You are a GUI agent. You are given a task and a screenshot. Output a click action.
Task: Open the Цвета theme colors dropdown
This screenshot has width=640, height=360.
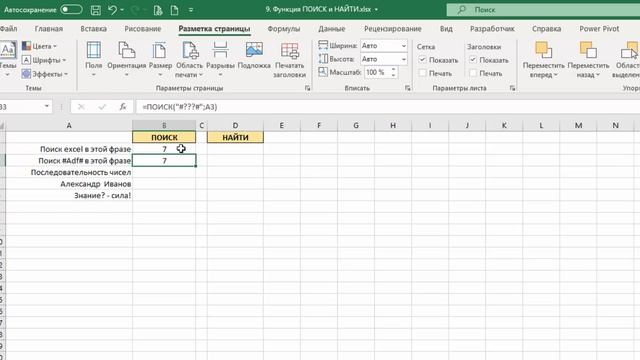pyautogui.click(x=39, y=46)
